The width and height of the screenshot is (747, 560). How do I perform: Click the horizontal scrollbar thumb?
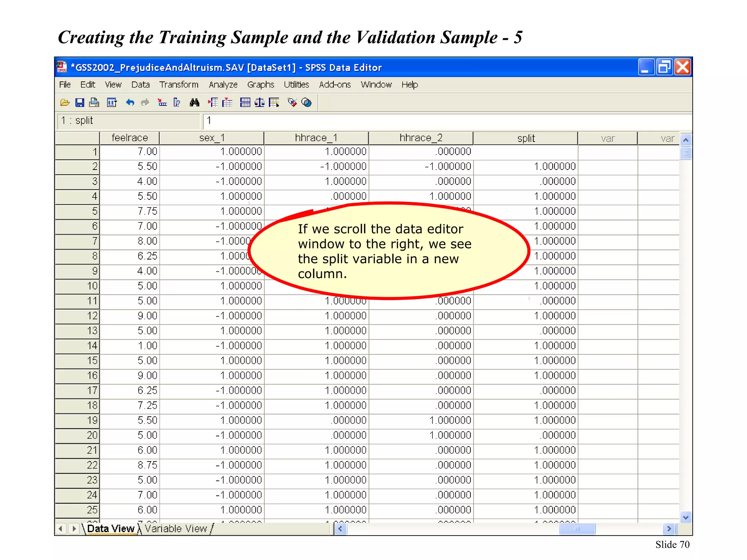[x=577, y=528]
